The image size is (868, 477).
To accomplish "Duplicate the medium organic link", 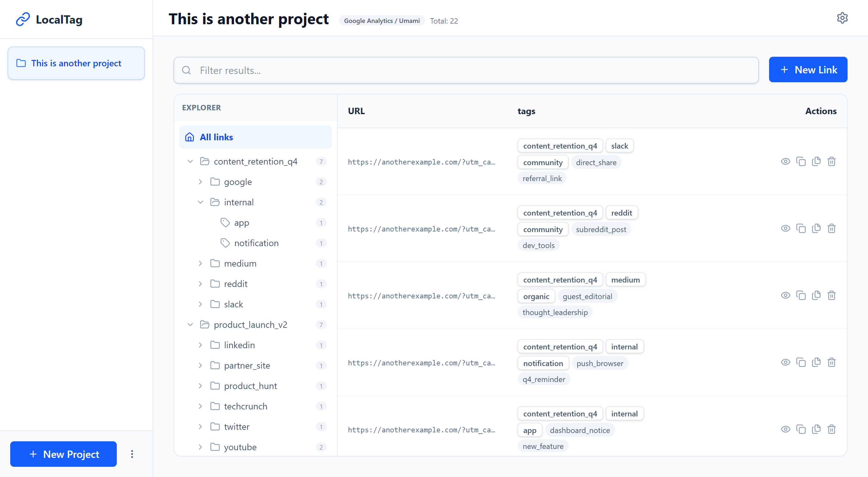I will (x=816, y=295).
